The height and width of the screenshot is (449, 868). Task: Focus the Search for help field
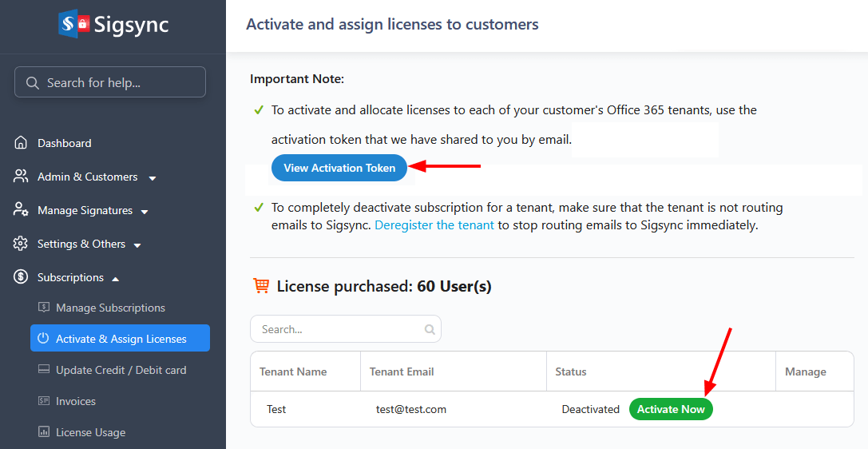coord(110,82)
